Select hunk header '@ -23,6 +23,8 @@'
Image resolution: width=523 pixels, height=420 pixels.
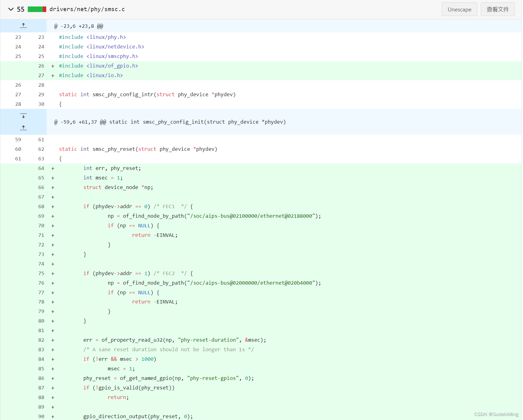(79, 26)
